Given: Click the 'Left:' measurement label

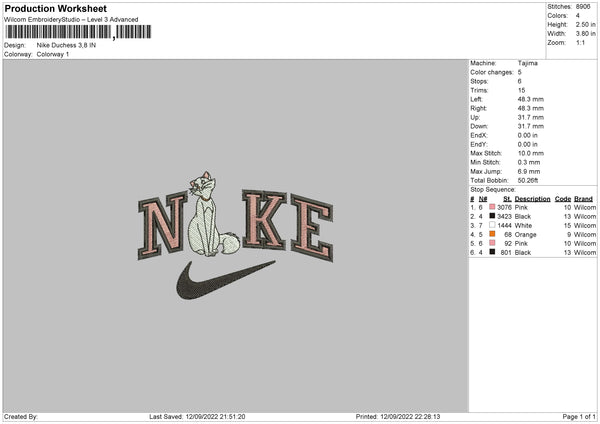Looking at the screenshot, I should 476,99.
